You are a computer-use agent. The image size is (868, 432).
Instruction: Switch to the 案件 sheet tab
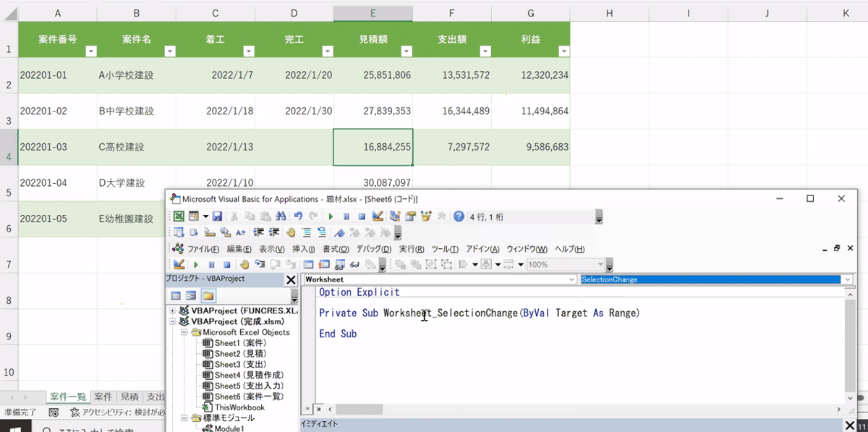click(103, 397)
